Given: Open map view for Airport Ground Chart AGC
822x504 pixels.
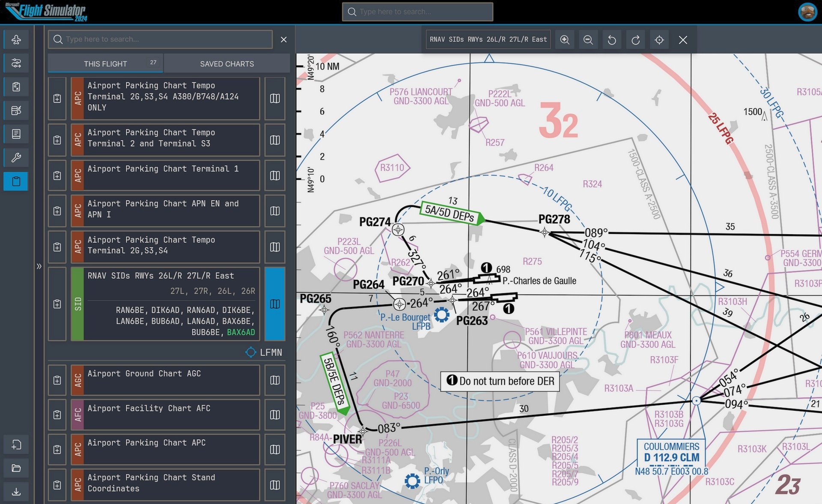Looking at the screenshot, I should pos(275,380).
